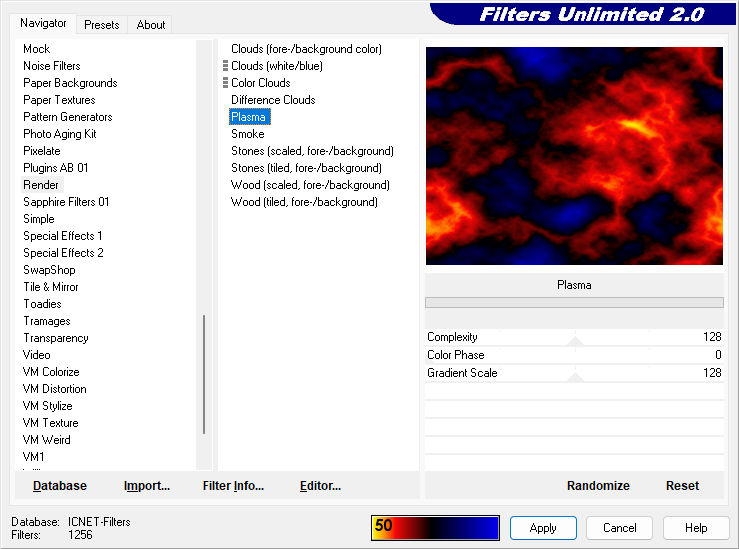Randomize the filter settings
The width and height of the screenshot is (739, 549).
(598, 485)
